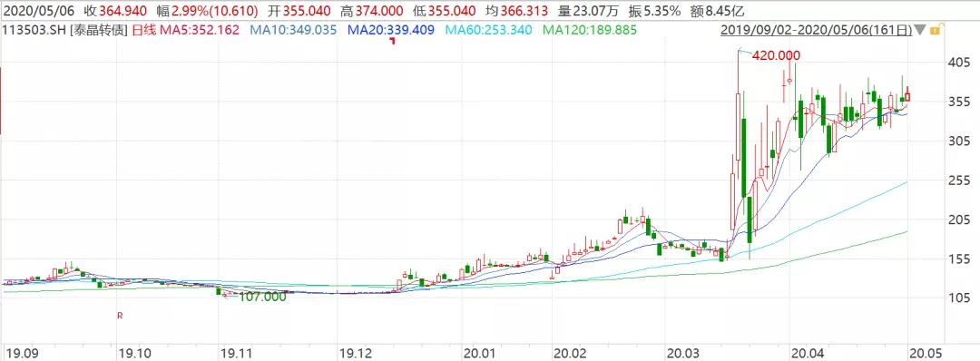The image size is (980, 361).
Task: Click the 420.000 high price marker
Action: click(x=776, y=55)
